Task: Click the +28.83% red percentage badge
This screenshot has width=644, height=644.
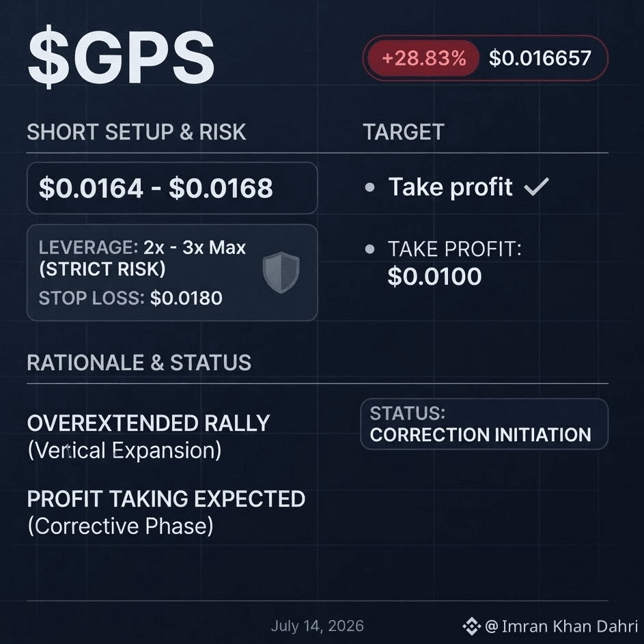Action: coord(423,58)
